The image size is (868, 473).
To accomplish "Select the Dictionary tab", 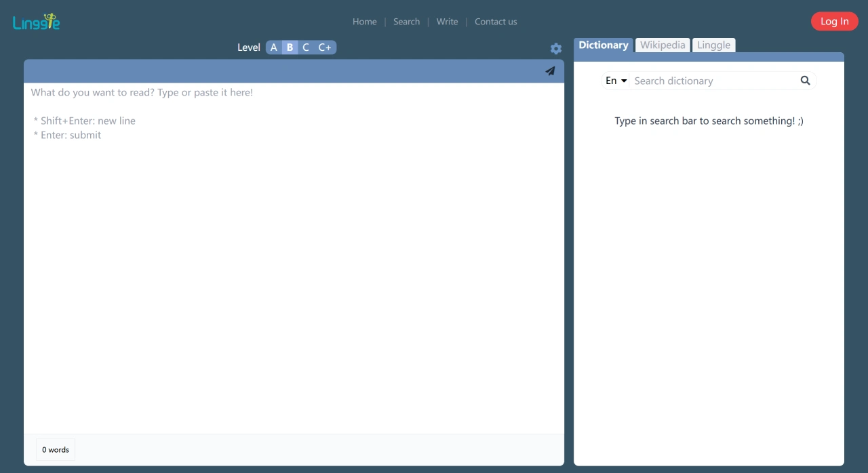I will 603,45.
